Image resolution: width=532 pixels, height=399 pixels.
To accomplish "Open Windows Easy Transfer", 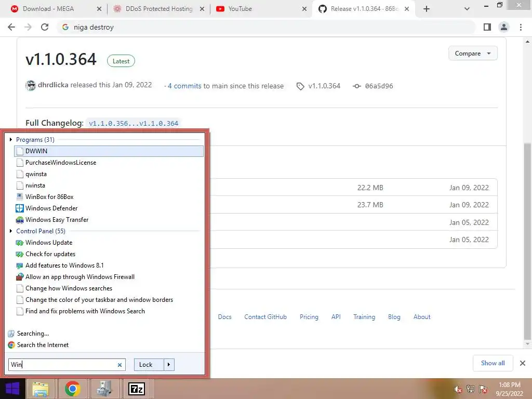I will (109, 220).
